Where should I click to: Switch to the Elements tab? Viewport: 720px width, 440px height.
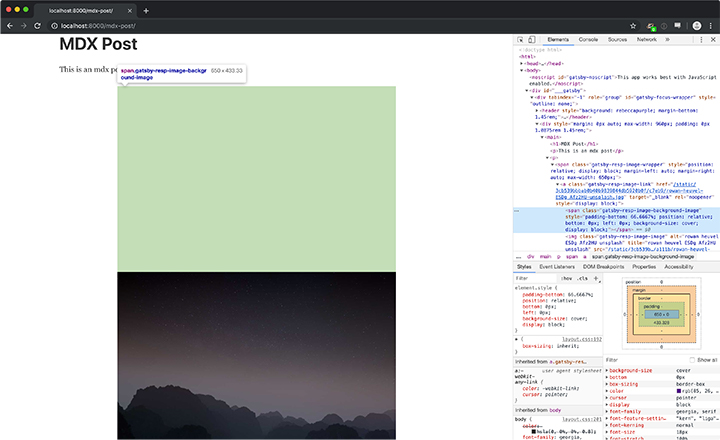click(x=558, y=40)
